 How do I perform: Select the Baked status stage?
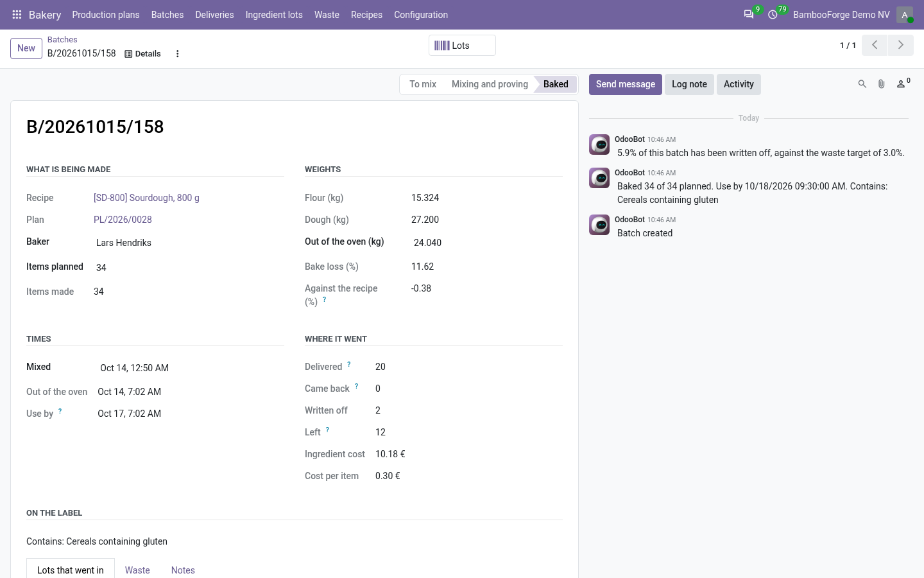[x=556, y=84]
